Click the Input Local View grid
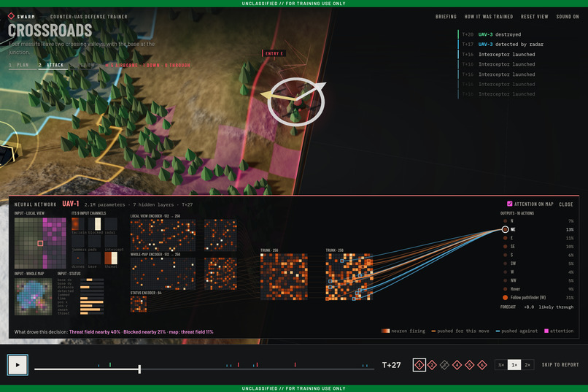This screenshot has width=588, height=392. pos(40,243)
